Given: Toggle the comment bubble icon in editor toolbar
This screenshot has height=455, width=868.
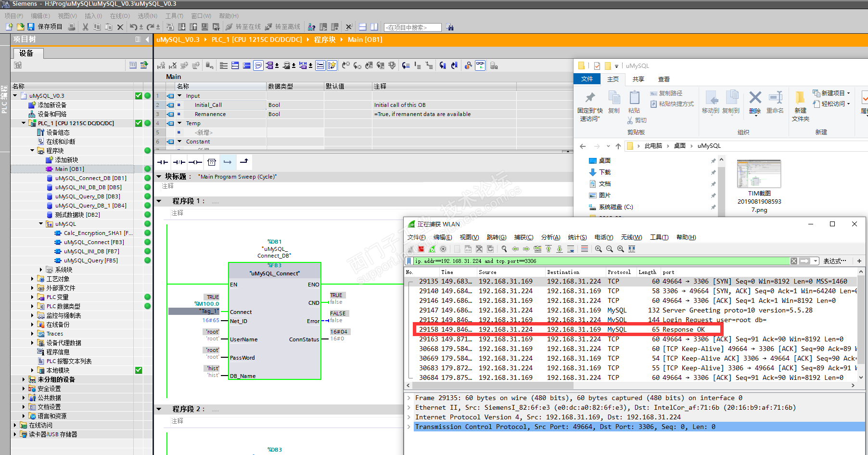Looking at the screenshot, I should click(x=258, y=65).
